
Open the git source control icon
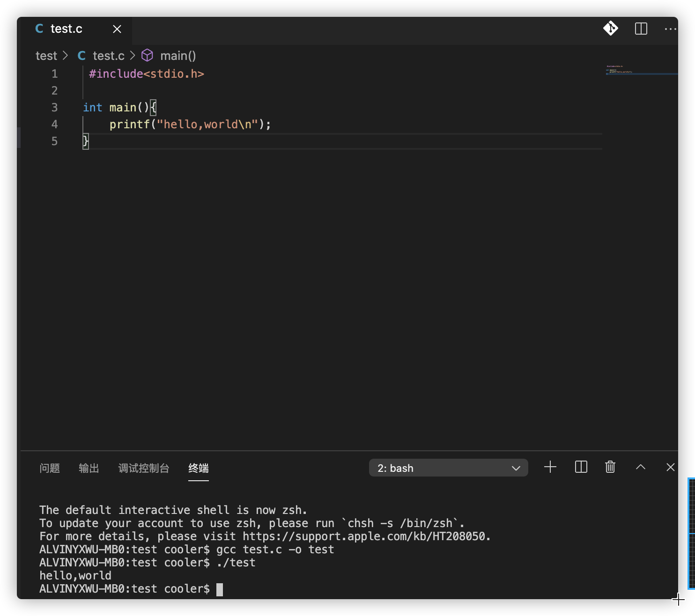pos(611,29)
